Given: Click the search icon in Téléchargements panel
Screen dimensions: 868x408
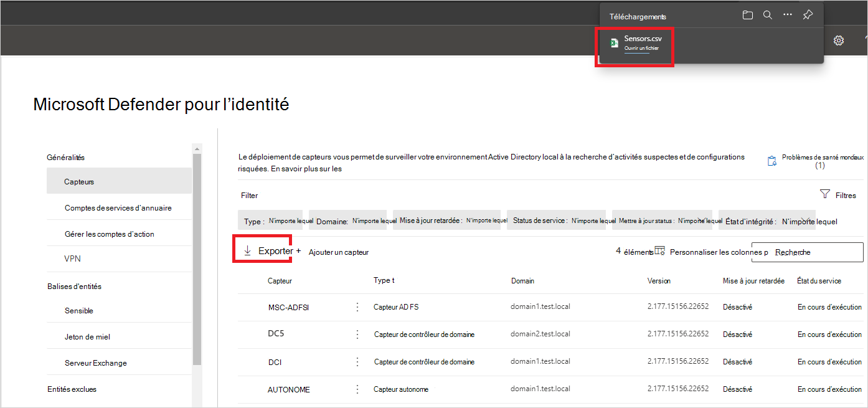Looking at the screenshot, I should 768,15.
